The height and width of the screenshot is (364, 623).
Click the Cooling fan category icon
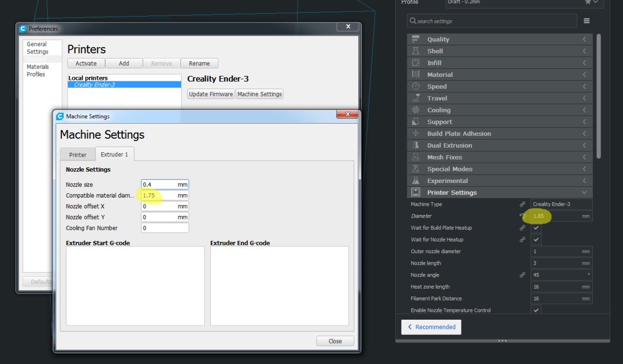[x=416, y=110]
